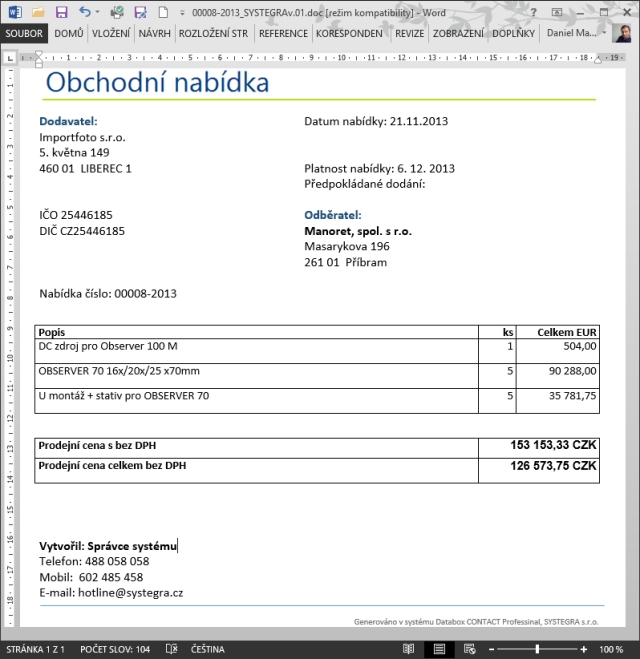640x659 pixels.
Task: Click the new blank document icon
Action: tap(163, 12)
